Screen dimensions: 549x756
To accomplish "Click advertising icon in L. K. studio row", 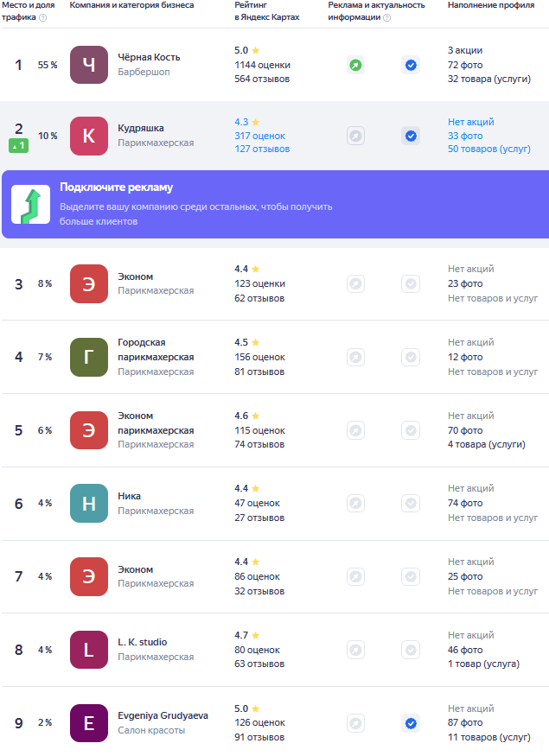I will coord(355,650).
